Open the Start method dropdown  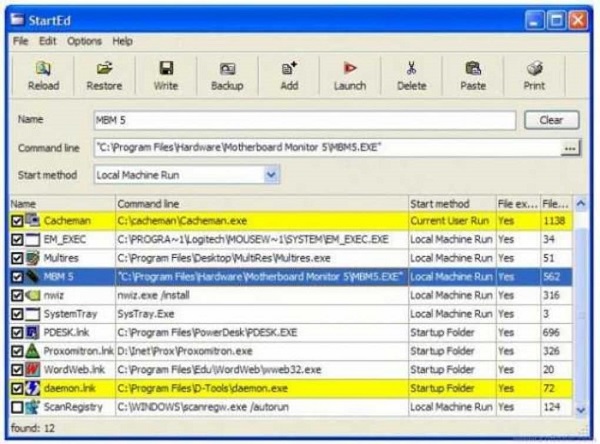[271, 175]
